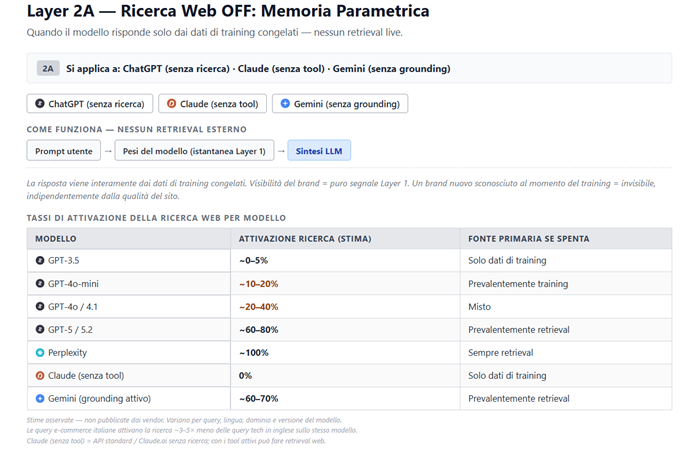Click the Claude icon in second chip
The width and height of the screenshot is (700, 455).
pos(171,104)
